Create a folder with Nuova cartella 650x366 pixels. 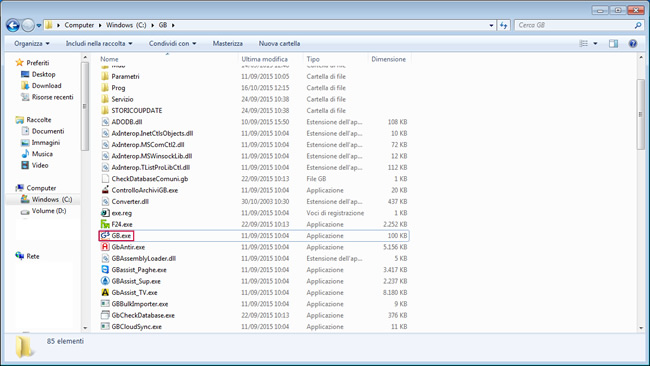[x=279, y=44]
